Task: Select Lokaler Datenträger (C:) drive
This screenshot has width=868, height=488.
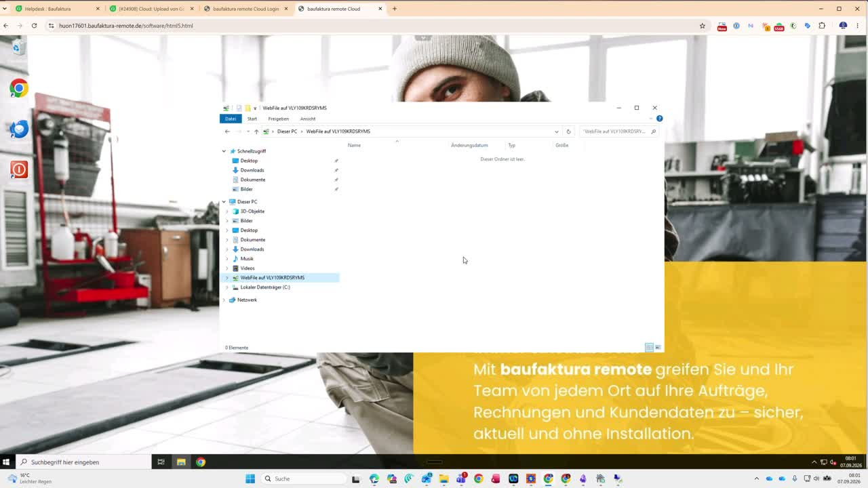Action: (x=265, y=287)
